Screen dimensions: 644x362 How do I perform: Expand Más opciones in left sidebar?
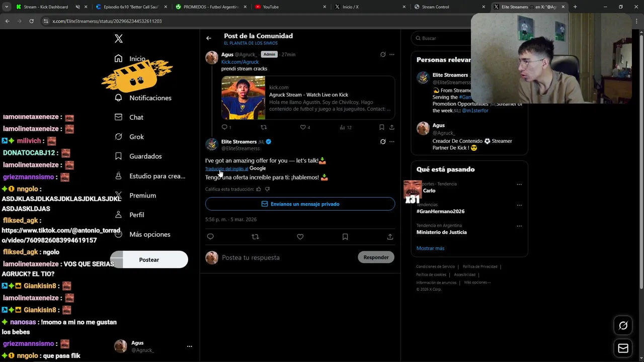tap(143, 234)
